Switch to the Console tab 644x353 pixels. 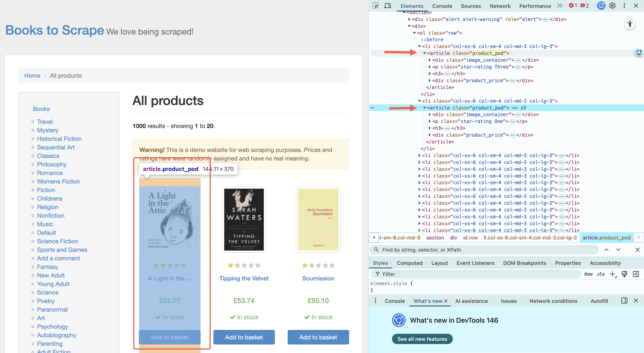pos(442,6)
